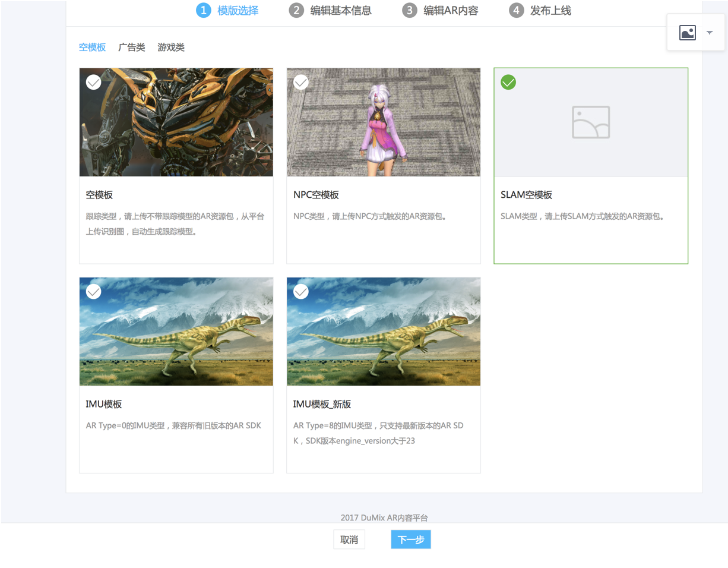Screen dimensions: 728x568
Task: Open the dinosaur thumbnail of IMU模板_新版
Action: (384, 332)
